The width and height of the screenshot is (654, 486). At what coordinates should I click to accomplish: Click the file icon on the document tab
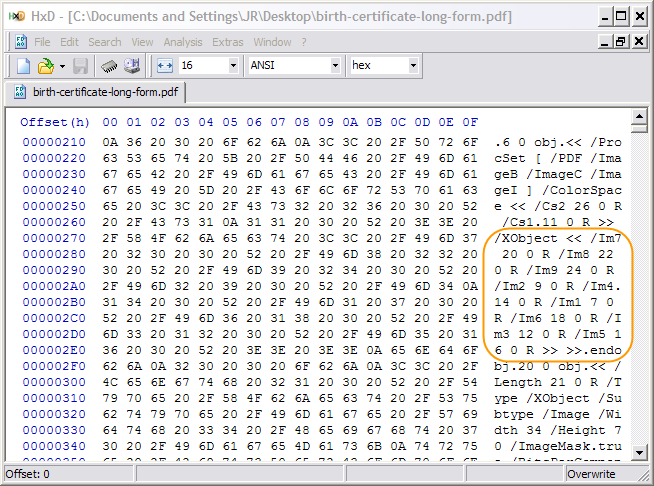pos(20,92)
